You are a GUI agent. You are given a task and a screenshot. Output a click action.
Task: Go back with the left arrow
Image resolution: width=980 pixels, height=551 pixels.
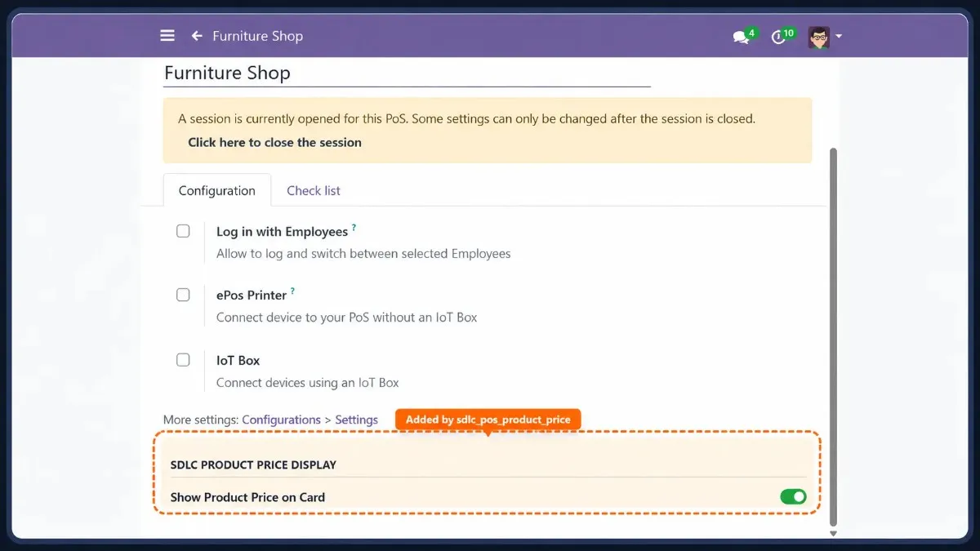(x=197, y=36)
